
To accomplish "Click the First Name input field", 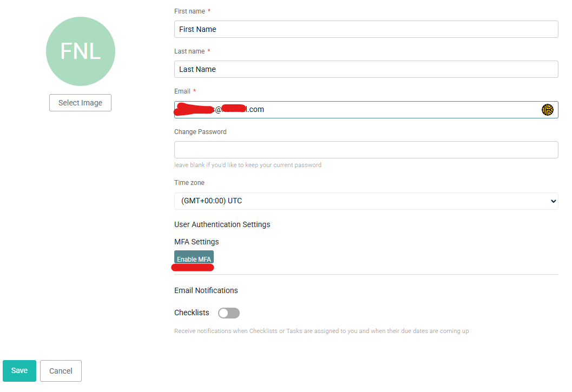I will (x=366, y=29).
